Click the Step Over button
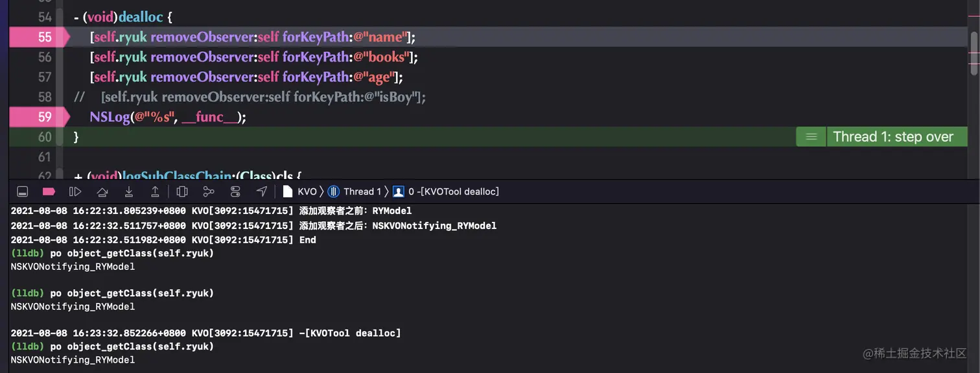The image size is (980, 373). coord(102,191)
